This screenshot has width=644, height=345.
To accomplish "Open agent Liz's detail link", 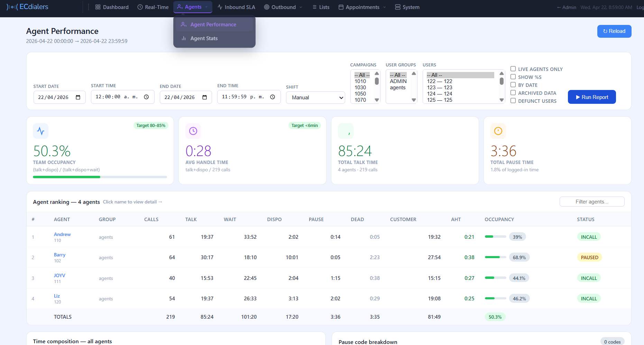I will click(57, 296).
